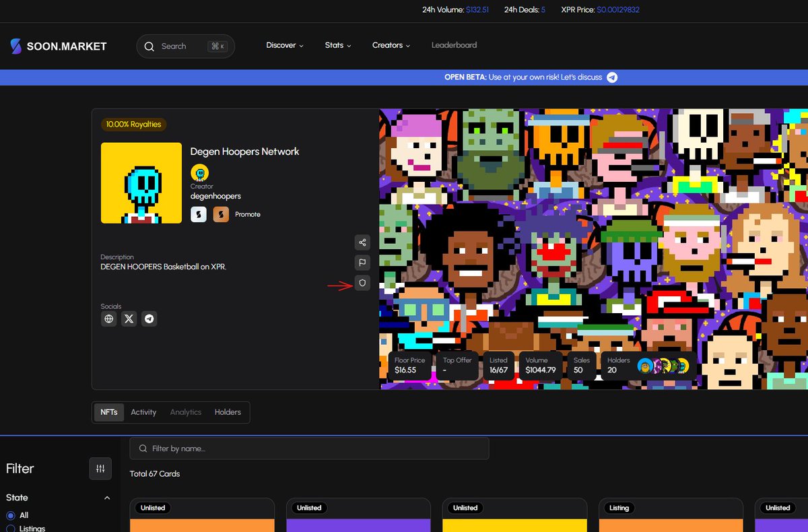Click the holder avatars group
Image resolution: width=808 pixels, height=532 pixels.
[663, 366]
